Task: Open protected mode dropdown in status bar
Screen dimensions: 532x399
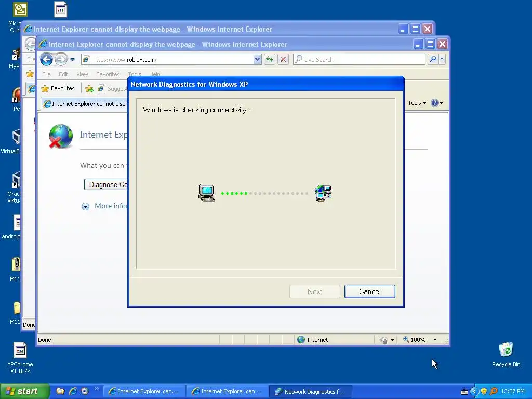Action: tap(393, 340)
